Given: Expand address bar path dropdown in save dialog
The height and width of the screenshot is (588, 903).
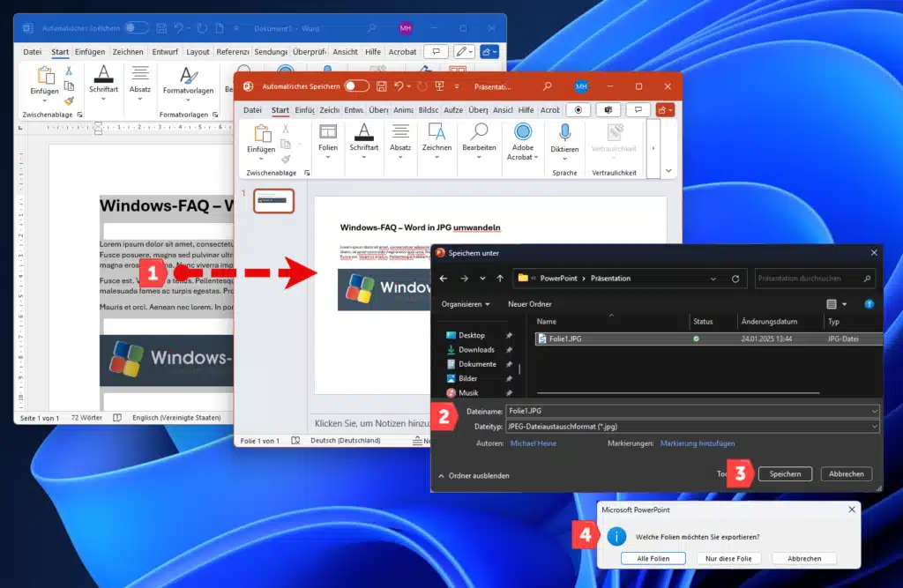Looking at the screenshot, I should tap(713, 279).
